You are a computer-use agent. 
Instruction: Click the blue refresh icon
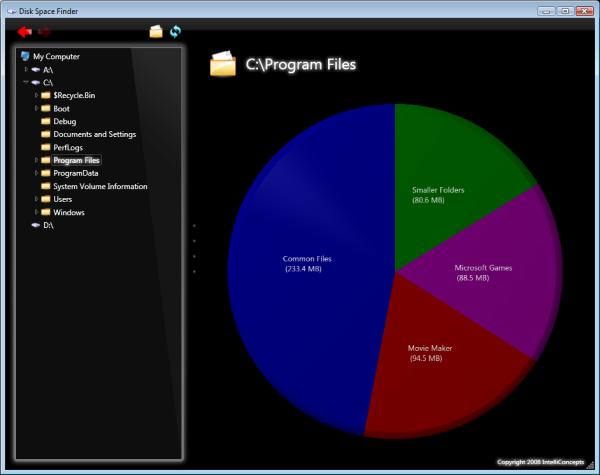(175, 32)
